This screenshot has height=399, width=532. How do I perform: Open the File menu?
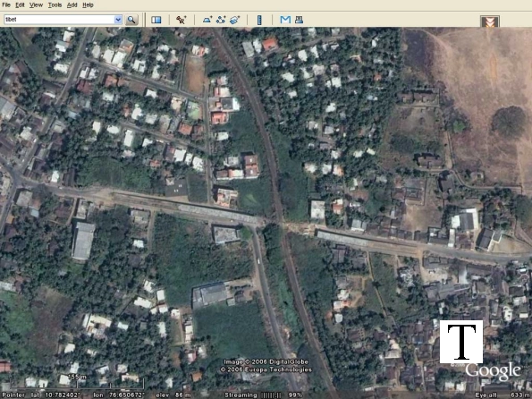coord(6,5)
